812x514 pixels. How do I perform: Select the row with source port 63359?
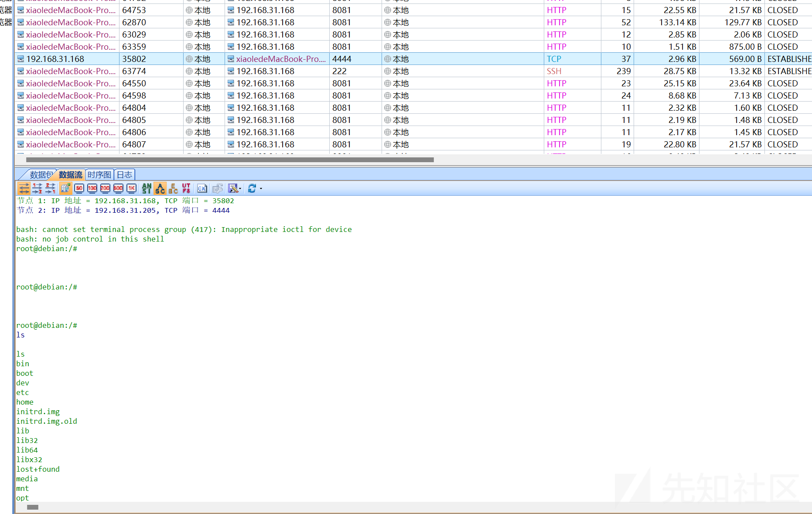[x=413, y=47]
